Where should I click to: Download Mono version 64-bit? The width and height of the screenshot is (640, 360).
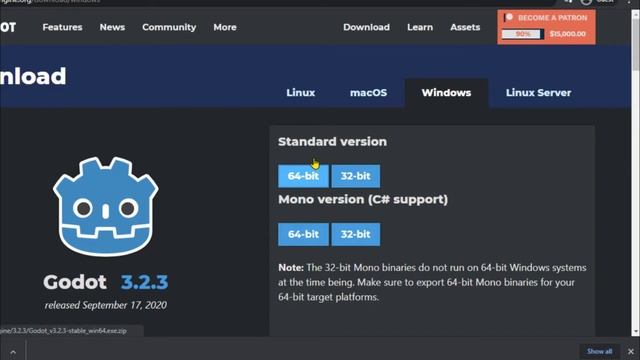[303, 234]
